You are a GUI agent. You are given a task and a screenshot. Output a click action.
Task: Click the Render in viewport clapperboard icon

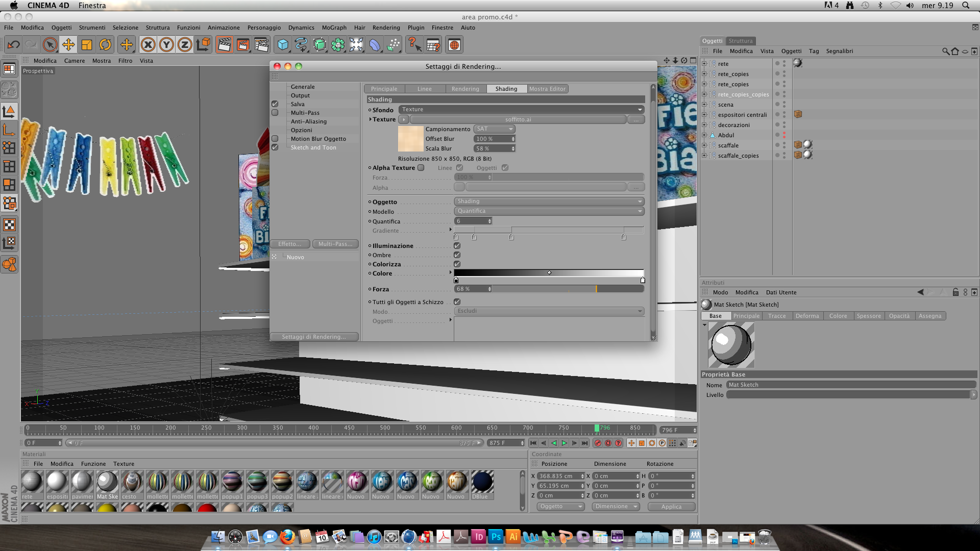pyautogui.click(x=224, y=45)
